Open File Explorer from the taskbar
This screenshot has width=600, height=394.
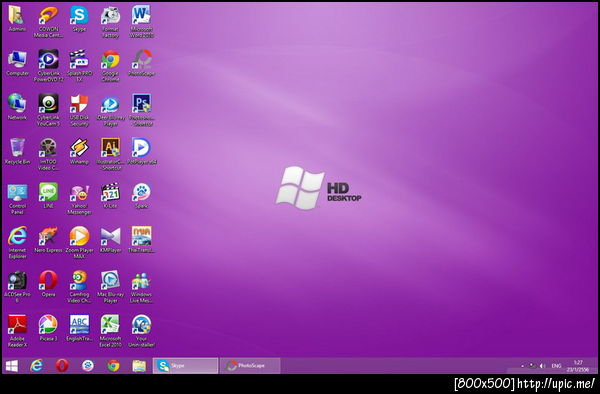click(x=139, y=366)
